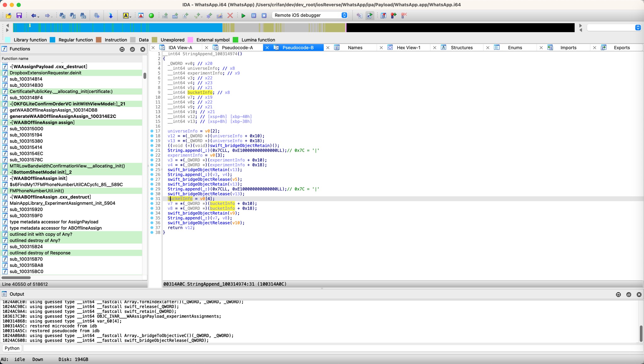
Task: Toggle breakpoint dot at line 17
Action: pyautogui.click(x=152, y=131)
